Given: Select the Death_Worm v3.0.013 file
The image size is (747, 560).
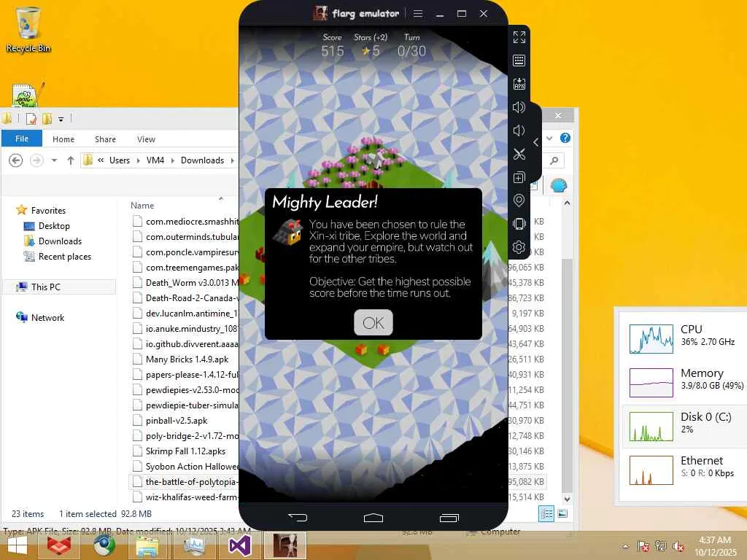Looking at the screenshot, I should (192, 282).
